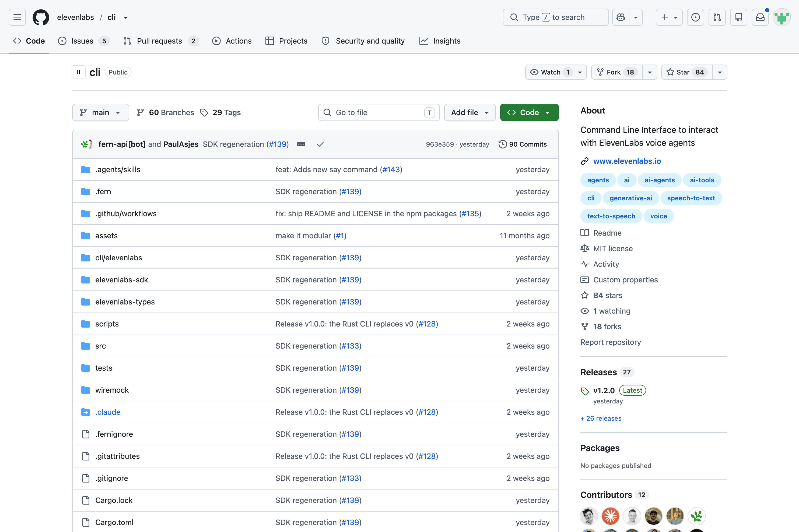Click the pause icon next to cli title
Image resolution: width=799 pixels, height=532 pixels.
(78, 72)
